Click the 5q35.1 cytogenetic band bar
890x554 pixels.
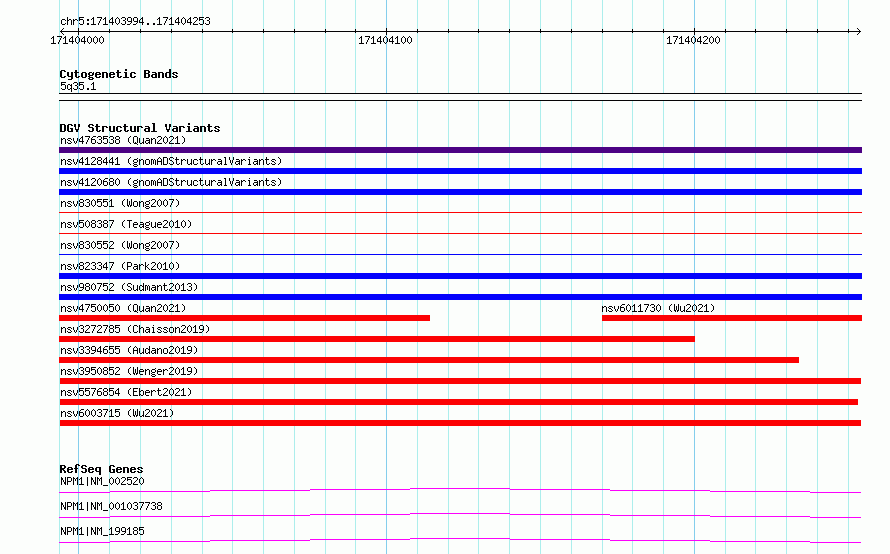[460, 97]
